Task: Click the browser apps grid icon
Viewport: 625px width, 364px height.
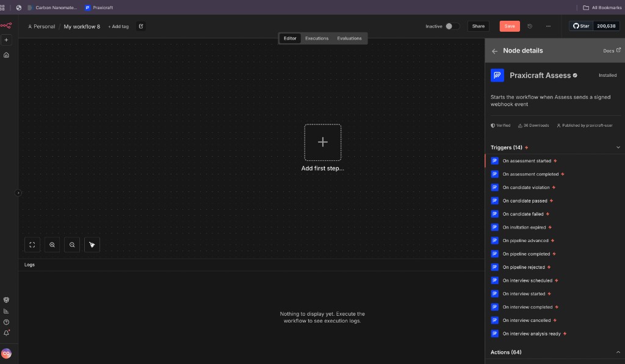Action: coord(2,7)
